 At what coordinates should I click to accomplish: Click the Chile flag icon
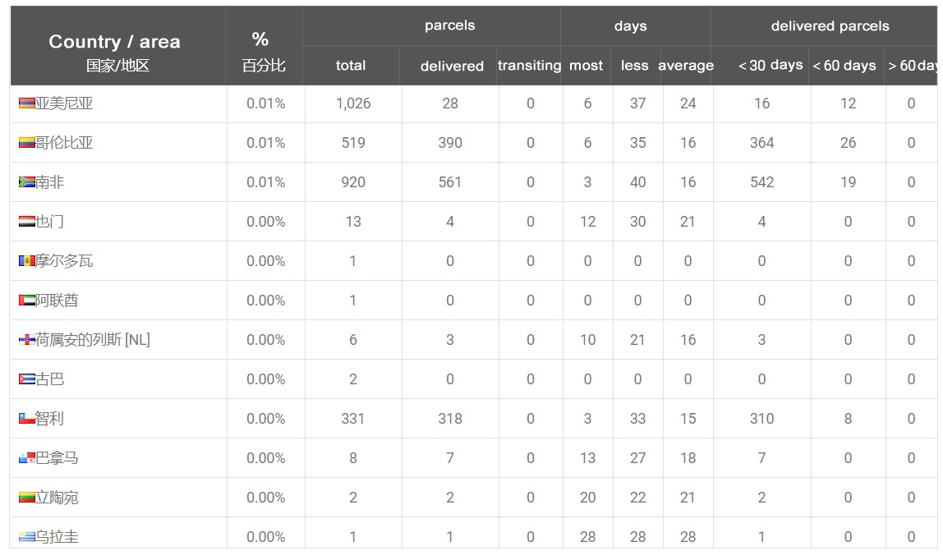pyautogui.click(x=26, y=419)
